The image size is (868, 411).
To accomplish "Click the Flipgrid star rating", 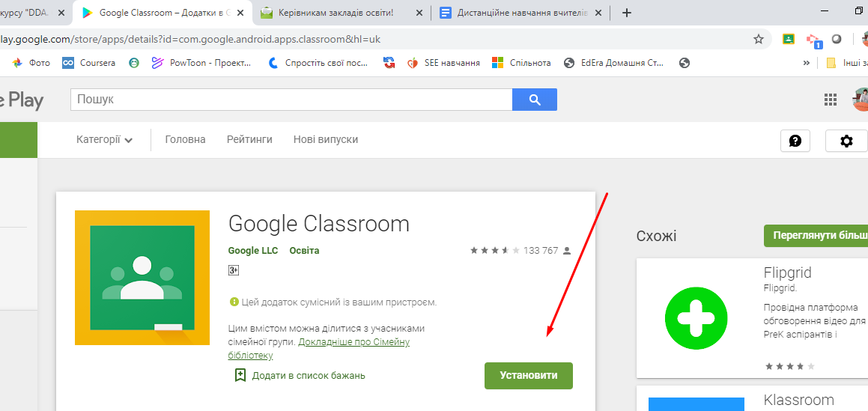I will point(789,366).
